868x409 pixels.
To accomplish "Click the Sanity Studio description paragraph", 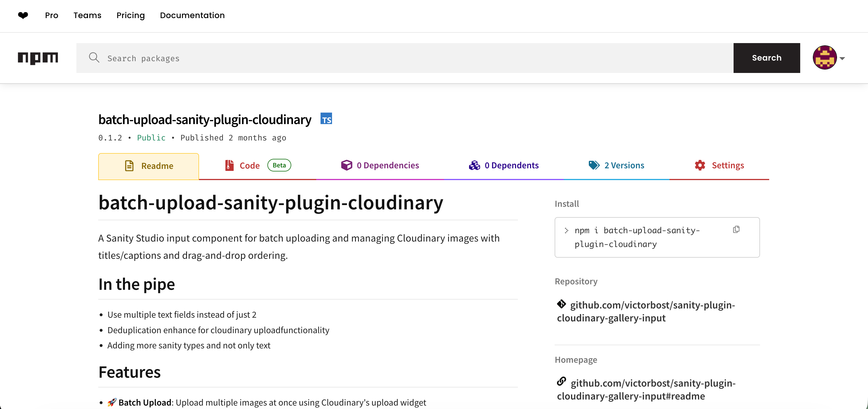I will point(299,247).
